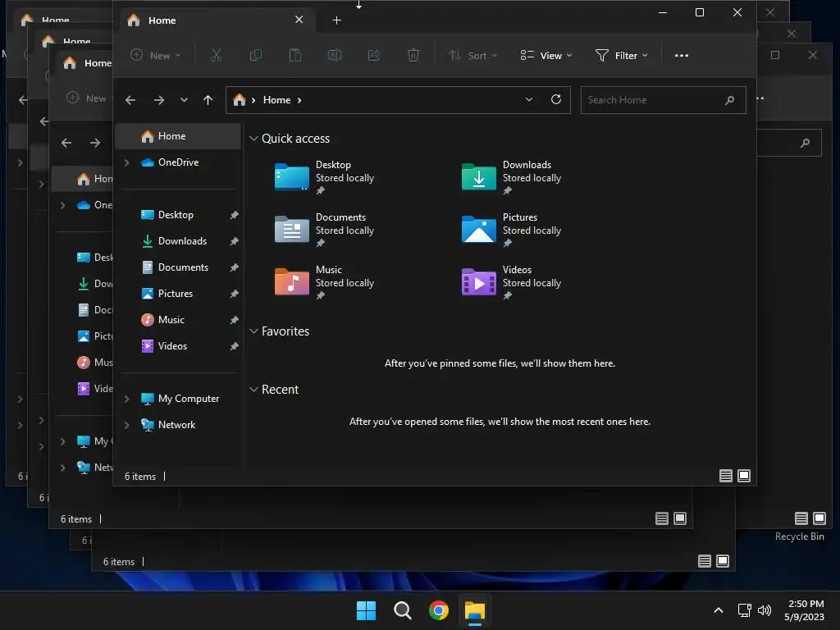Expand the address bar history dropdown
Screen dimensions: 840x630
point(529,99)
